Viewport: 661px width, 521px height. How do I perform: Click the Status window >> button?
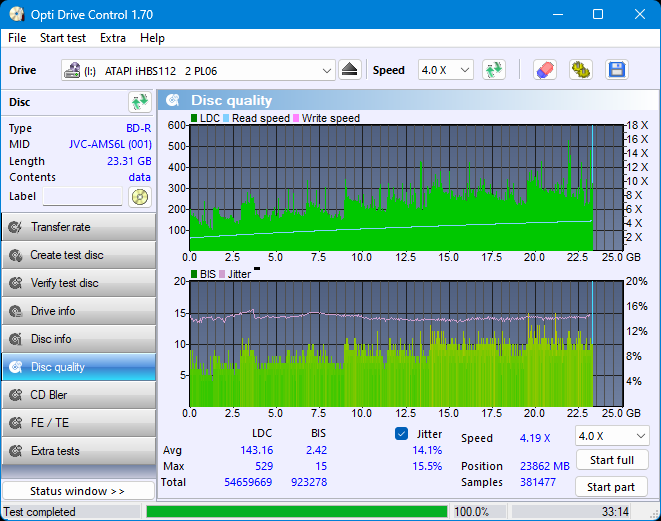pos(78,491)
